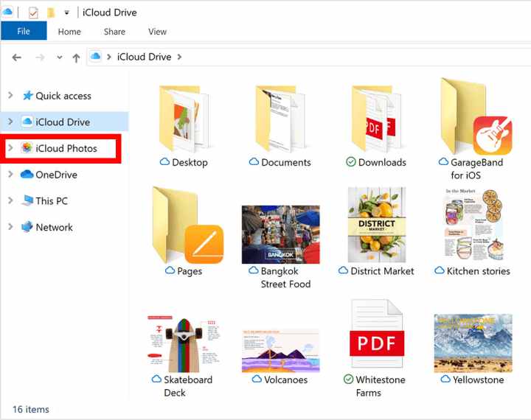This screenshot has width=531, height=420.
Task: Click cloud status icon next to Desktop
Action: pyautogui.click(x=164, y=162)
